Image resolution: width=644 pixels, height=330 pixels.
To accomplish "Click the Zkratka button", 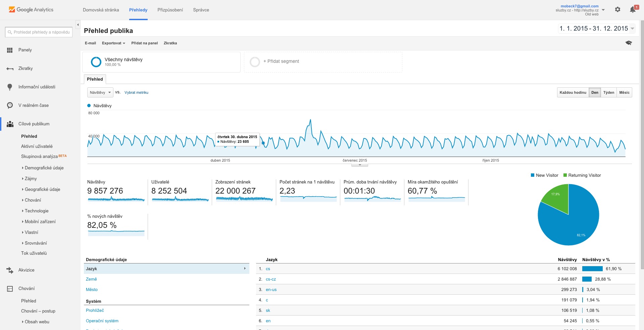I will (170, 43).
